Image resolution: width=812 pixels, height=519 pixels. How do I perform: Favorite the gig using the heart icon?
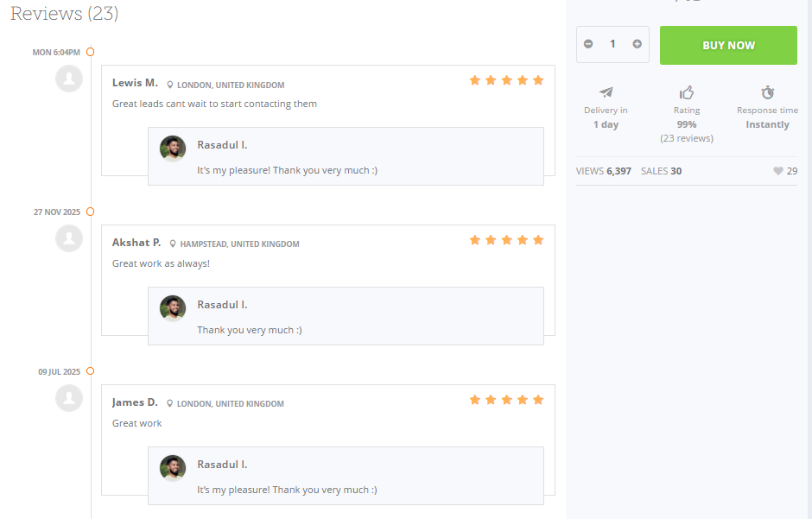pyautogui.click(x=778, y=171)
